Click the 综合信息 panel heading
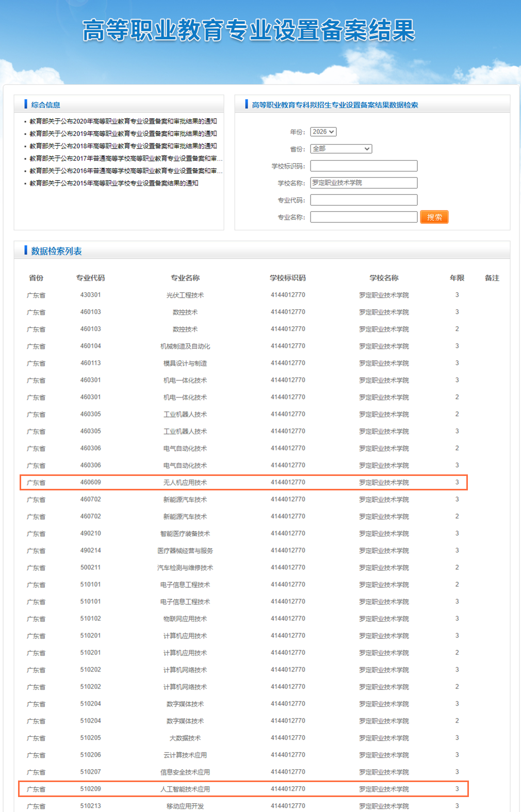 tap(45, 105)
